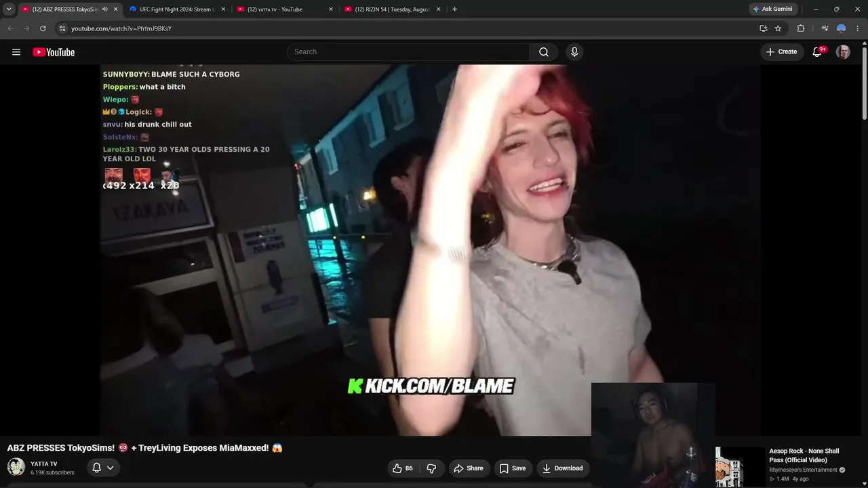
Task: Open the YATTA TV channel name link
Action: point(44,464)
